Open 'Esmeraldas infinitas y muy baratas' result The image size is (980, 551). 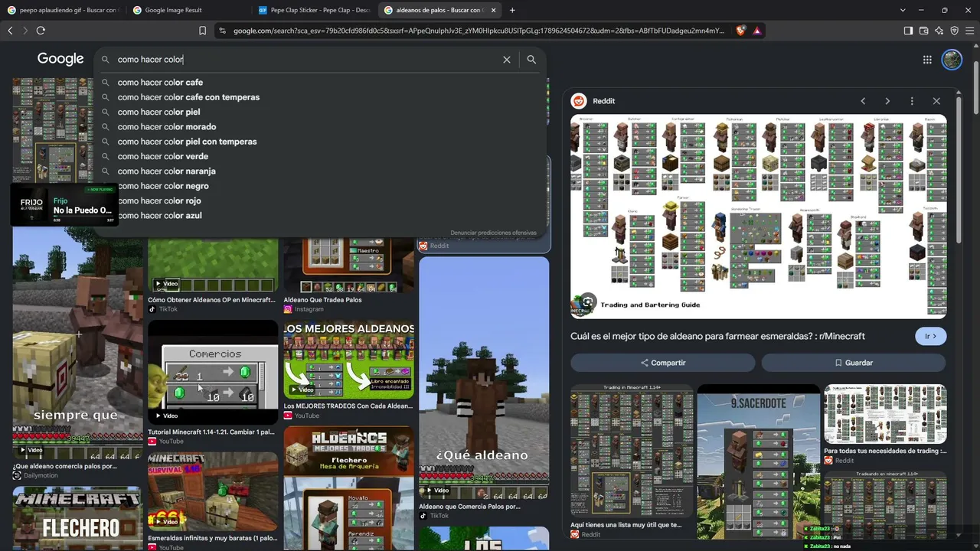[x=213, y=491]
